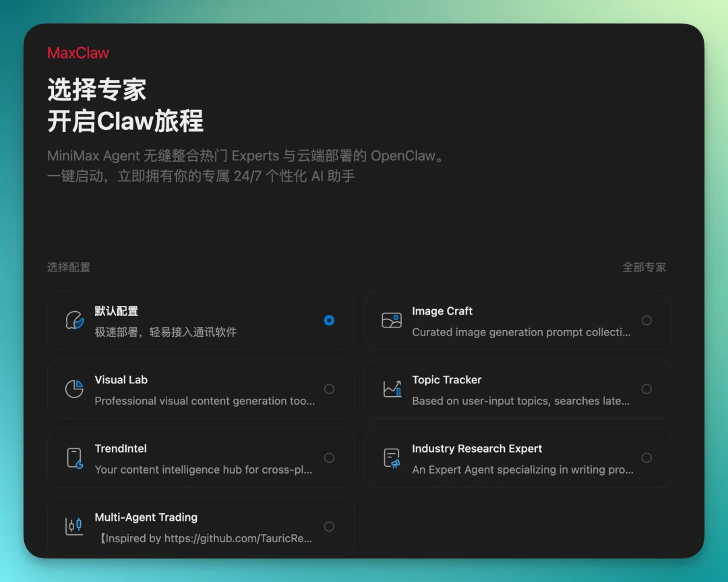The width and height of the screenshot is (728, 582).
Task: Click the already-selected 默认配置 radio button
Action: tap(329, 320)
